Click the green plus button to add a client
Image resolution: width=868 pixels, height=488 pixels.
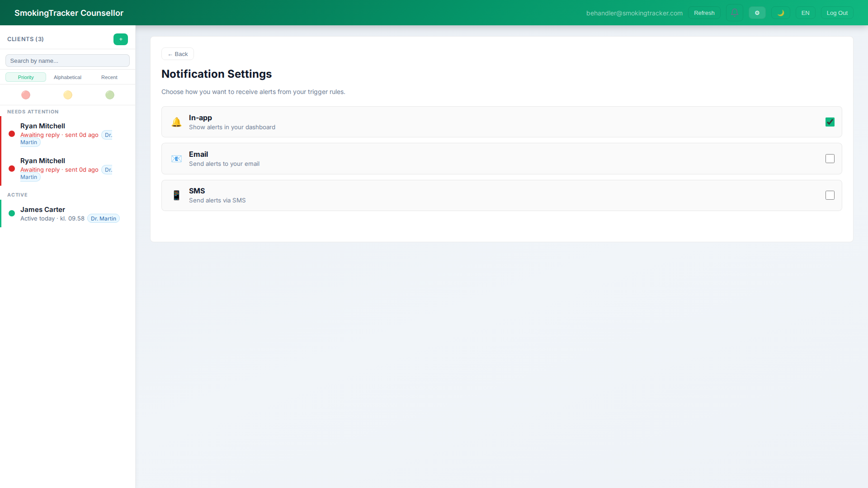point(120,39)
